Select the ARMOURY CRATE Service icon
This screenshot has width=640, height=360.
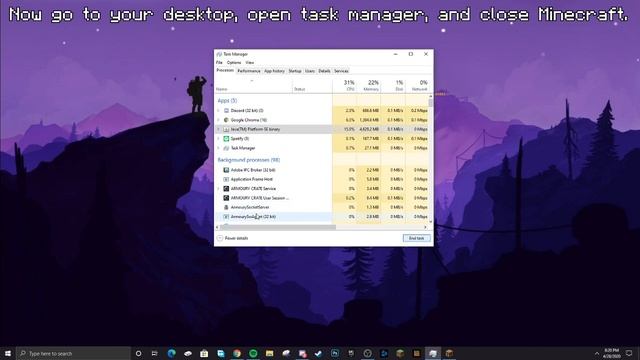coord(226,189)
